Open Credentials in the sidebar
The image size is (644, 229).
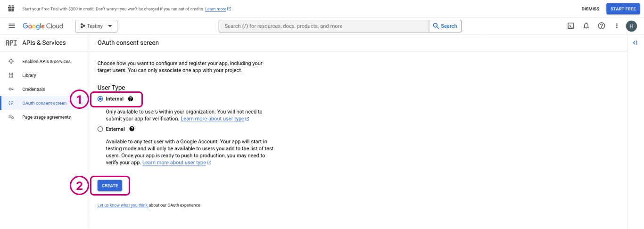(33, 89)
